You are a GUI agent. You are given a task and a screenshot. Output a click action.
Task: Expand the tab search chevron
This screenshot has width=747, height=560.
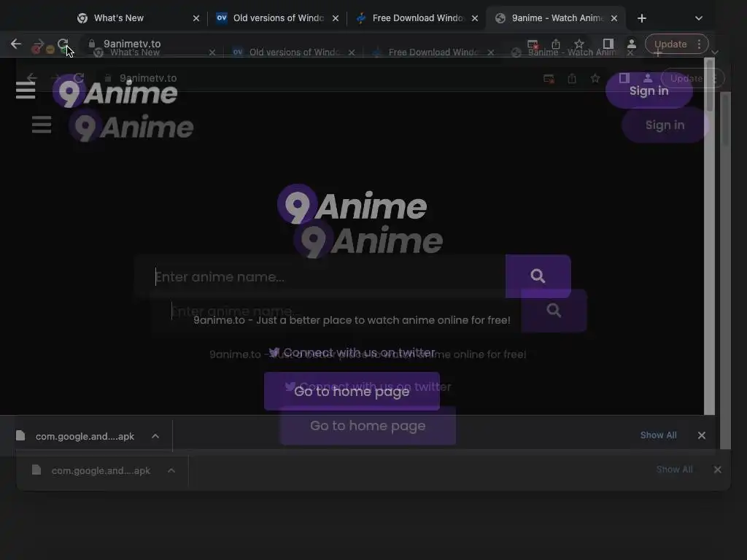(698, 18)
